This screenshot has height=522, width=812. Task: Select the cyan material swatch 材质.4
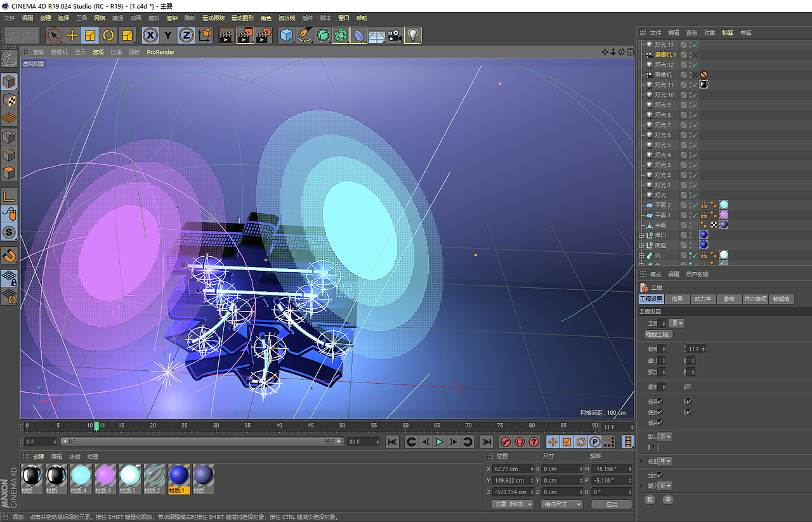81,479
